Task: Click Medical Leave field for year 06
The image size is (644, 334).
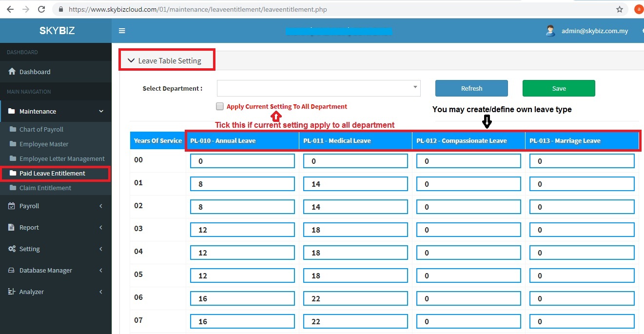Action: [355, 298]
